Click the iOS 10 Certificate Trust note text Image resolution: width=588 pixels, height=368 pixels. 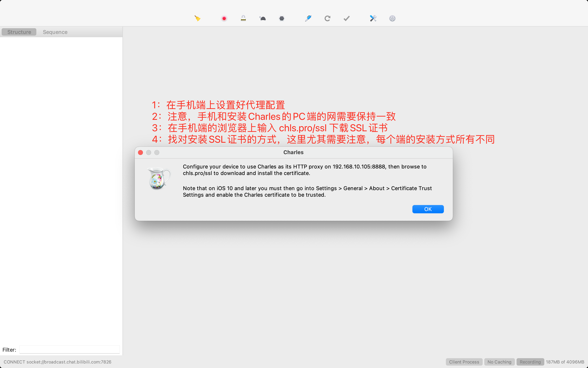(307, 192)
